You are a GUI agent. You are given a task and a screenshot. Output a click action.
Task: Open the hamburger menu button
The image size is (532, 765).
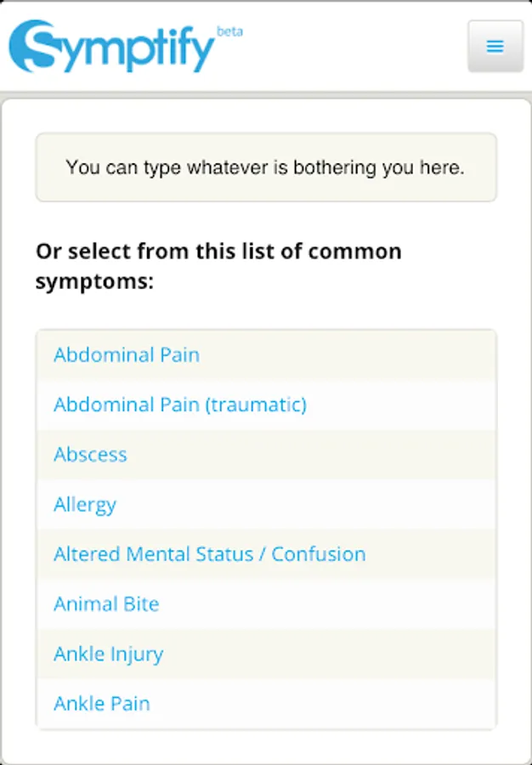[495, 46]
